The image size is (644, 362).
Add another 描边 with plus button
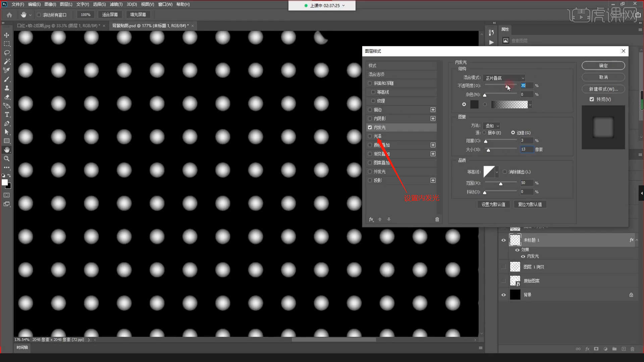[x=433, y=110]
